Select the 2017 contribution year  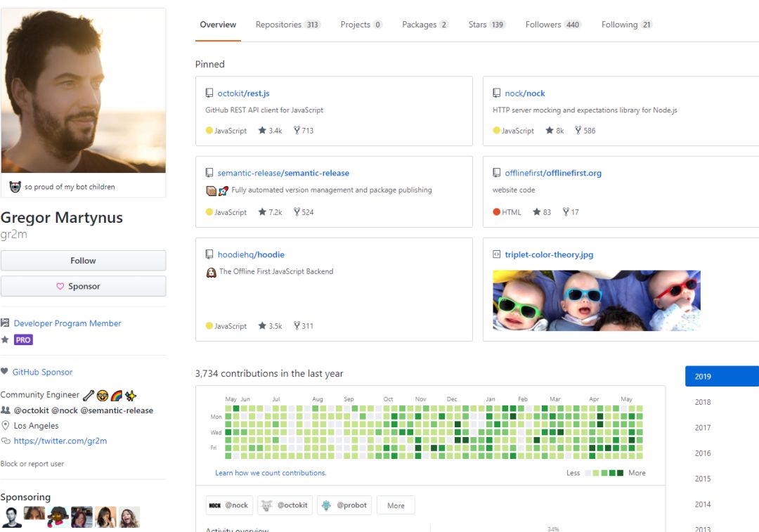click(x=703, y=427)
